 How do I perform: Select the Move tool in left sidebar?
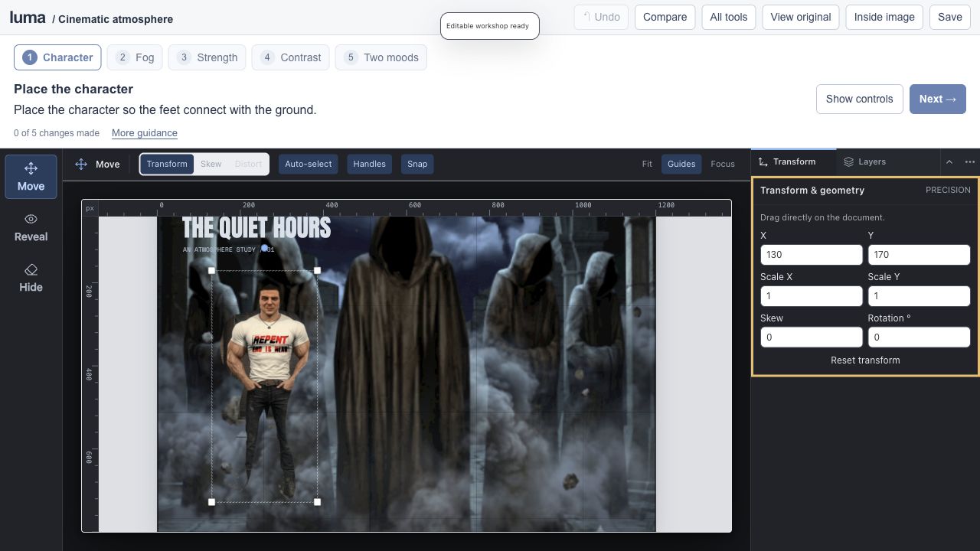click(x=31, y=177)
